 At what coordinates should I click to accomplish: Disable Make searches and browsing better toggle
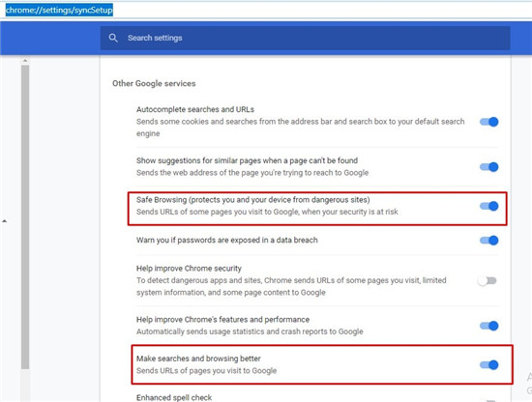pyautogui.click(x=488, y=364)
